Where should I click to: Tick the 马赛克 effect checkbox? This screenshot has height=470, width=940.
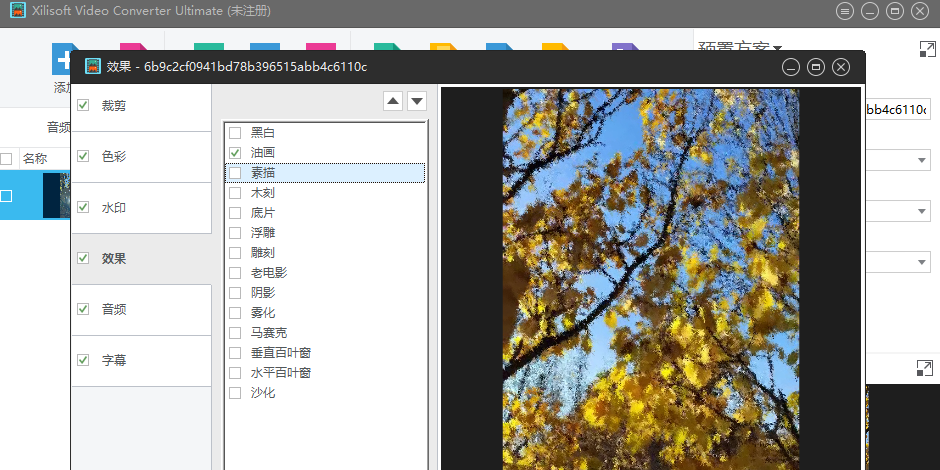235,333
